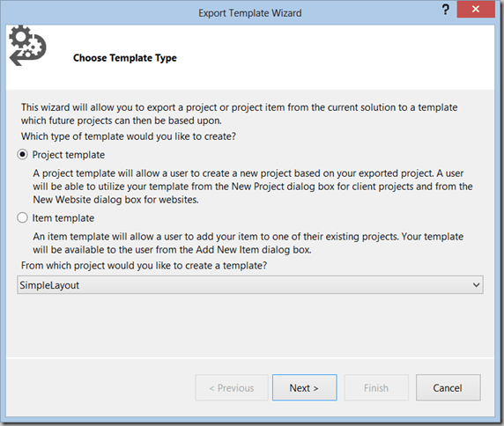
Task: Click the Cancel button
Action: (448, 387)
